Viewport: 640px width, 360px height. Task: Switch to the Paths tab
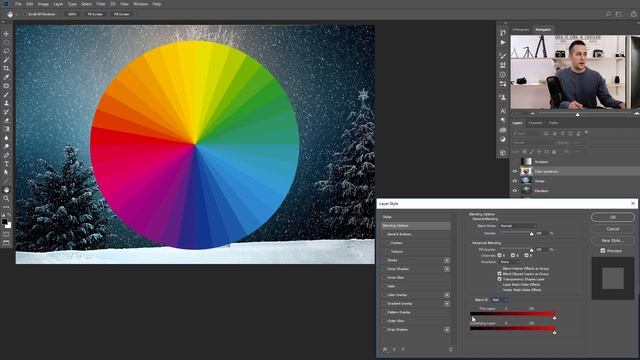coord(553,123)
